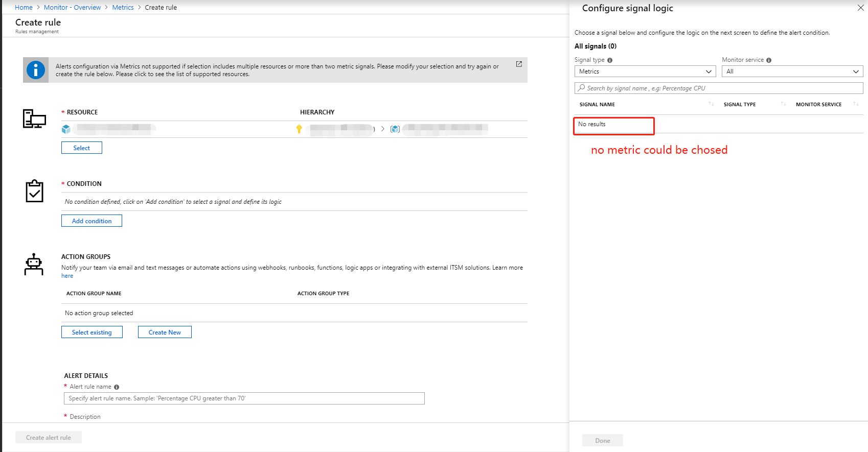Click the resource cube icon
The width and height of the screenshot is (868, 452).
pyautogui.click(x=66, y=129)
